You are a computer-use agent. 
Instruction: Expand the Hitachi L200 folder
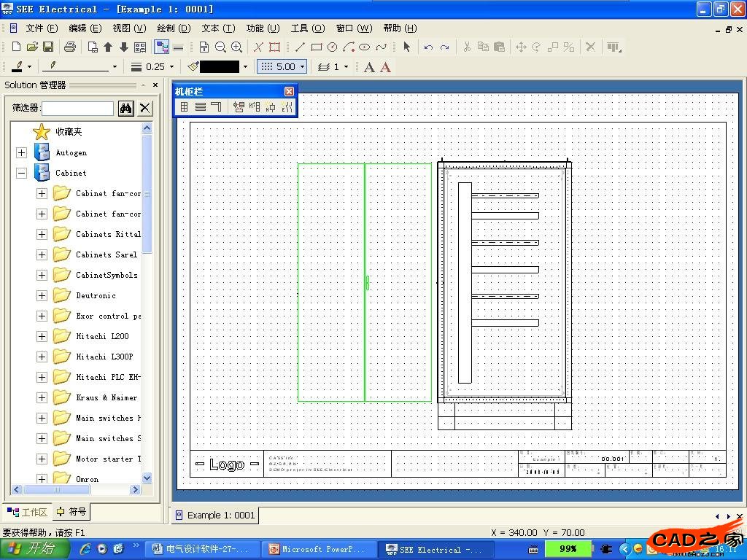[42, 336]
